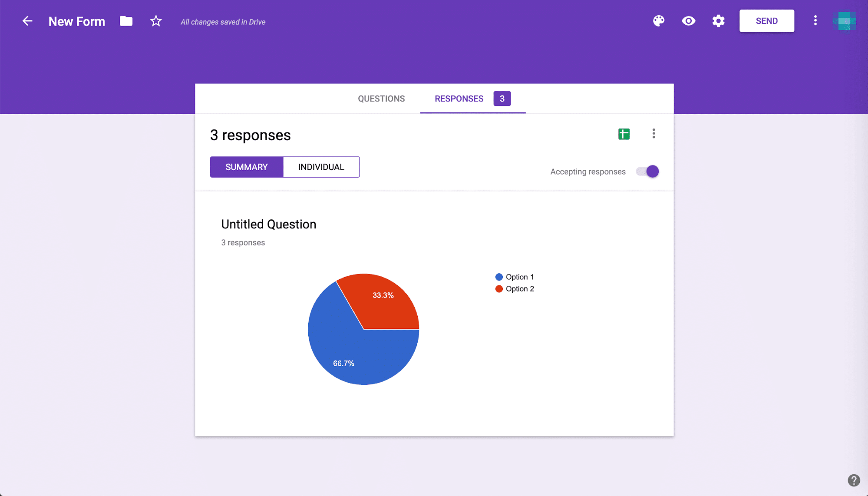The height and width of the screenshot is (496, 868).
Task: Click the three-dot more options menu
Action: coord(654,133)
